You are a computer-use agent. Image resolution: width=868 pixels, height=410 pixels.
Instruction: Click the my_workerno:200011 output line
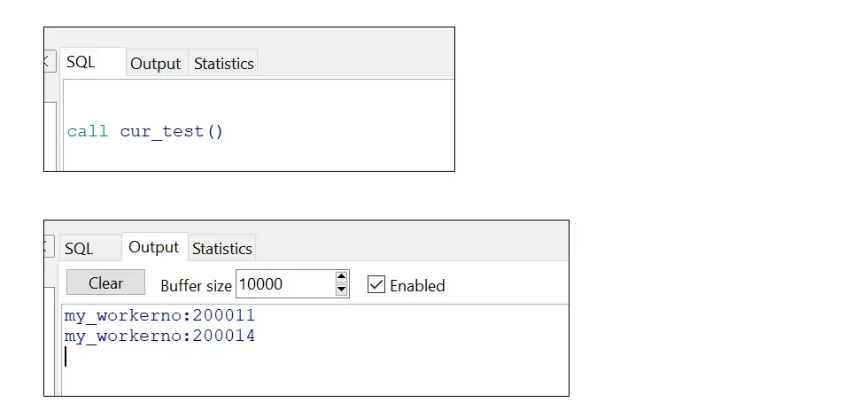(x=159, y=315)
